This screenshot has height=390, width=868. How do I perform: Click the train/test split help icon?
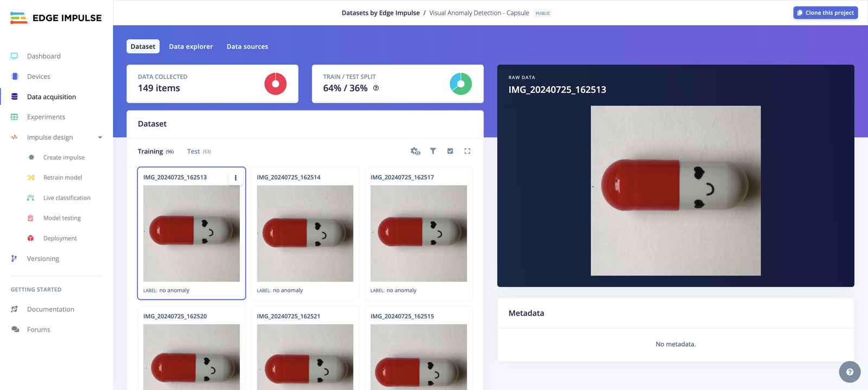tap(376, 88)
